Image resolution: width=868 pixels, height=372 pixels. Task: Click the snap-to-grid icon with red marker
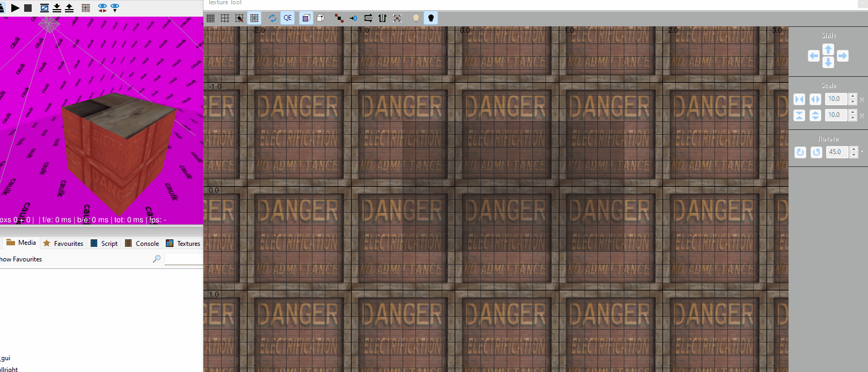[x=239, y=18]
